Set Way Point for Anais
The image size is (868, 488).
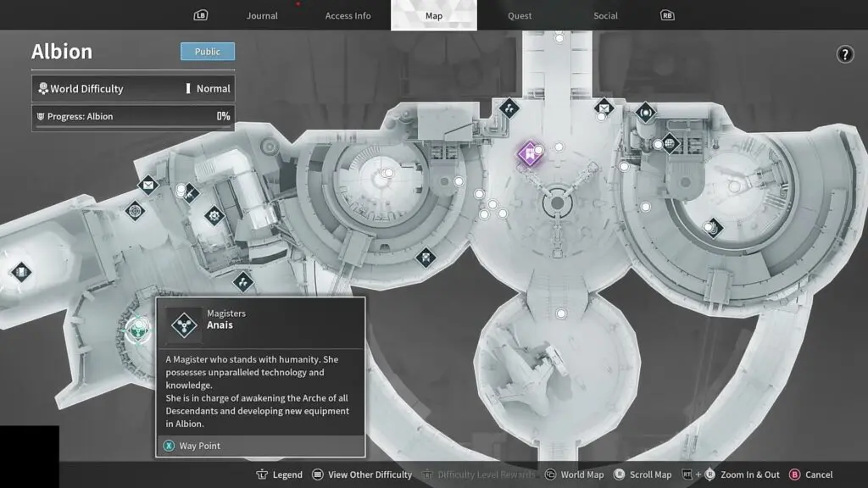click(x=199, y=446)
